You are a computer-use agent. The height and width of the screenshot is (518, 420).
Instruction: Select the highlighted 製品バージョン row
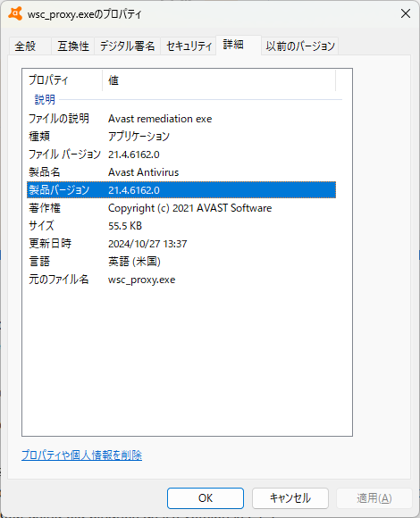181,190
